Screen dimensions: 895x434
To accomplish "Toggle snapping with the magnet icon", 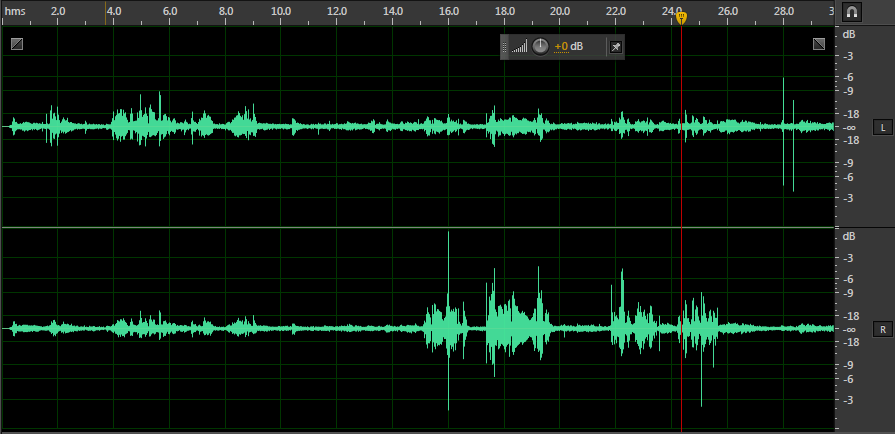I will [851, 12].
